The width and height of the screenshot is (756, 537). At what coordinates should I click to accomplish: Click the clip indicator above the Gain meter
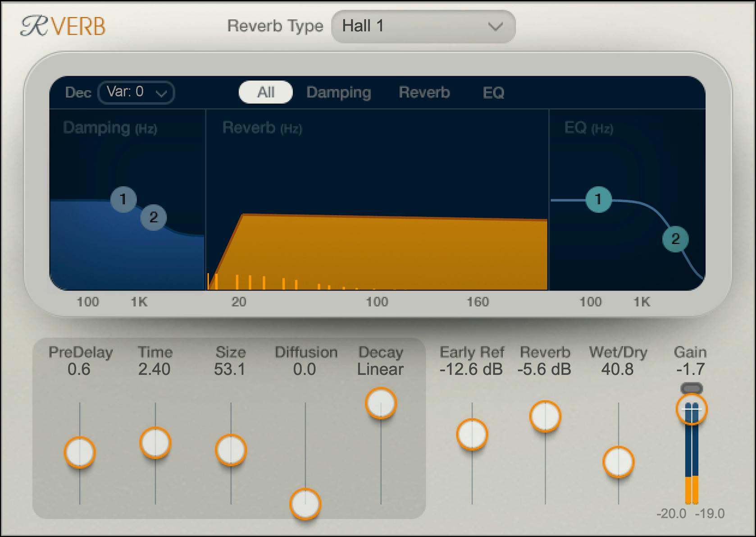point(692,386)
